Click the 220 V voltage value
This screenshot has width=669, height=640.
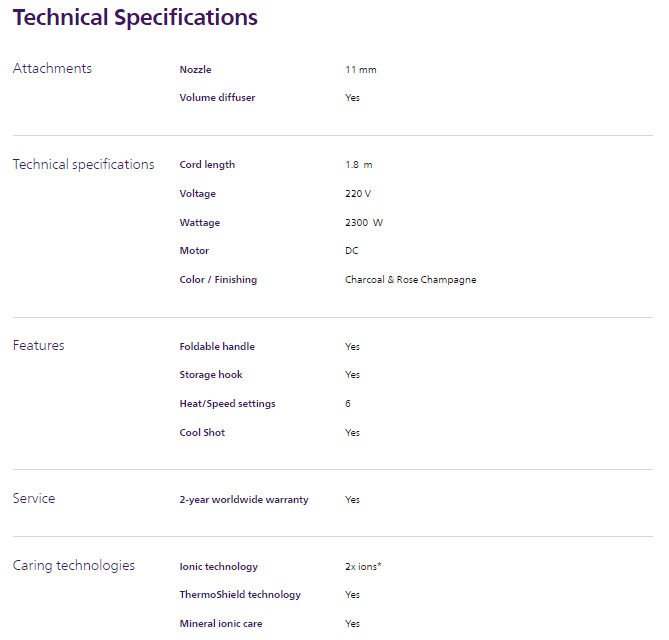357,194
